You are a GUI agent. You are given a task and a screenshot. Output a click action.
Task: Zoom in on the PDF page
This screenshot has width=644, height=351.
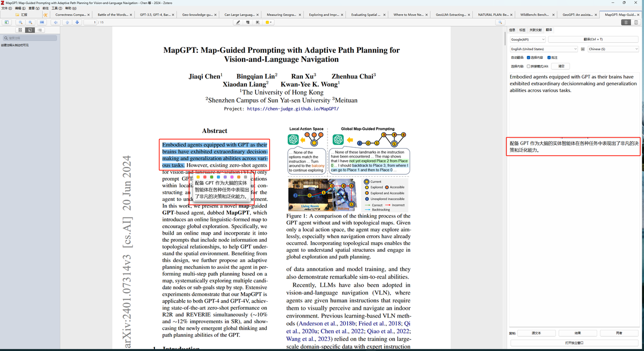coord(30,22)
